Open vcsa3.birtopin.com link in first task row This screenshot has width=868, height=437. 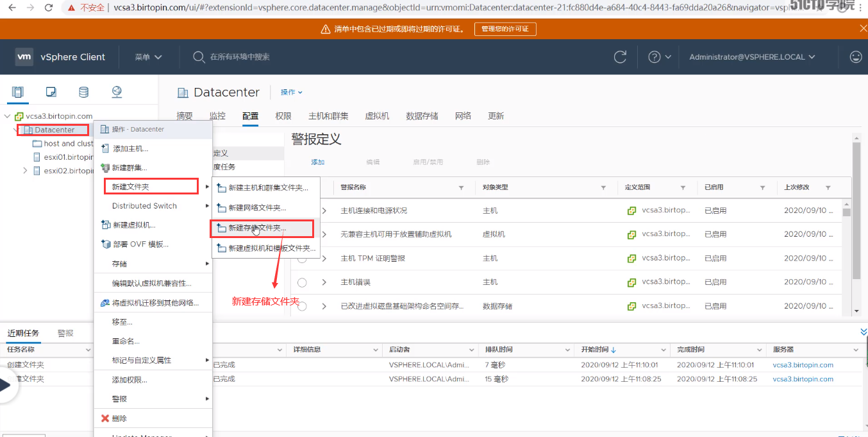click(803, 364)
